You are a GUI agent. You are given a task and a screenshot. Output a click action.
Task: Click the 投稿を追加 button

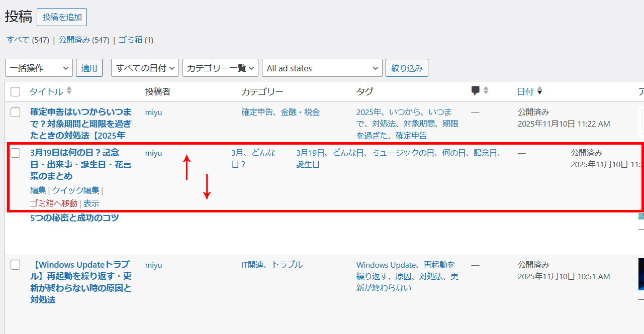[62, 17]
